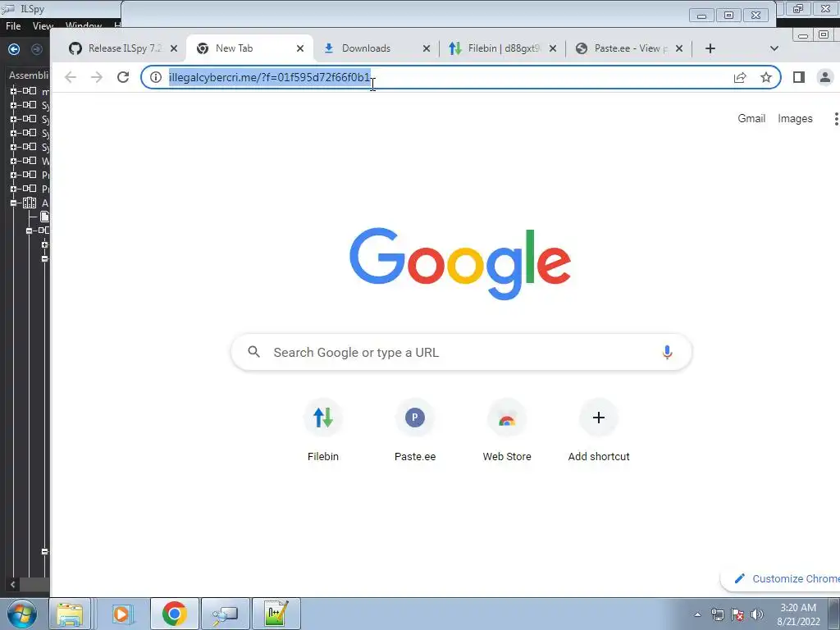Screen dimensions: 840x630
Task: Launch media player from taskbar
Action: pyautogui.click(x=122, y=614)
